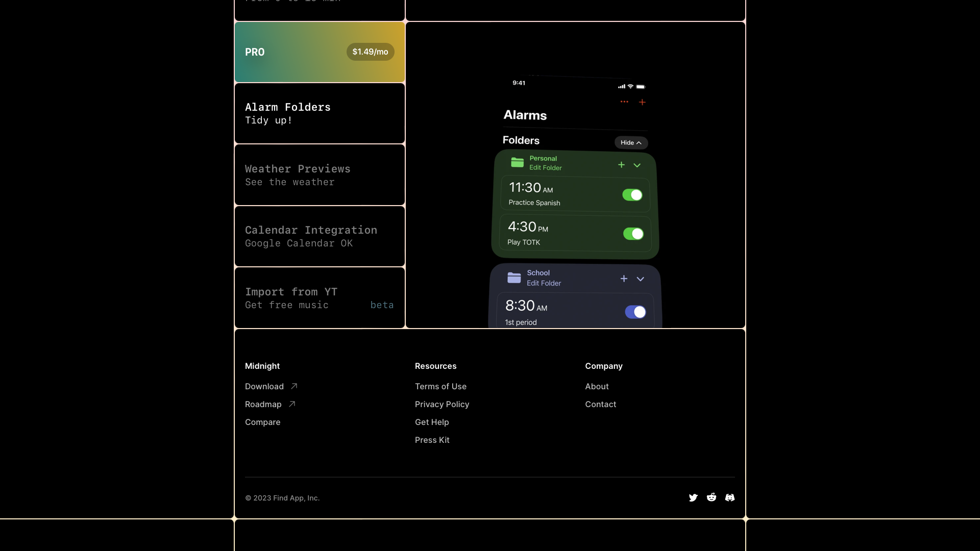Click the Alarms heading in phone mockup
This screenshot has height=551, width=980.
click(x=525, y=115)
